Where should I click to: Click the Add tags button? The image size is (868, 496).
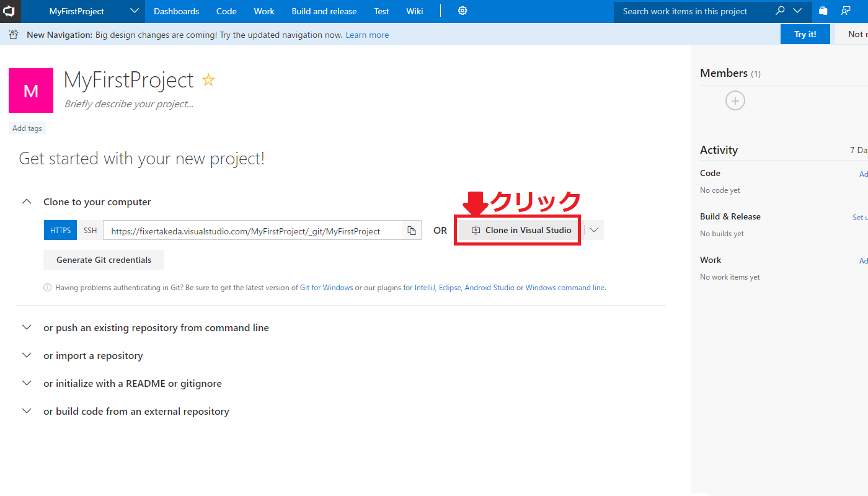[27, 128]
